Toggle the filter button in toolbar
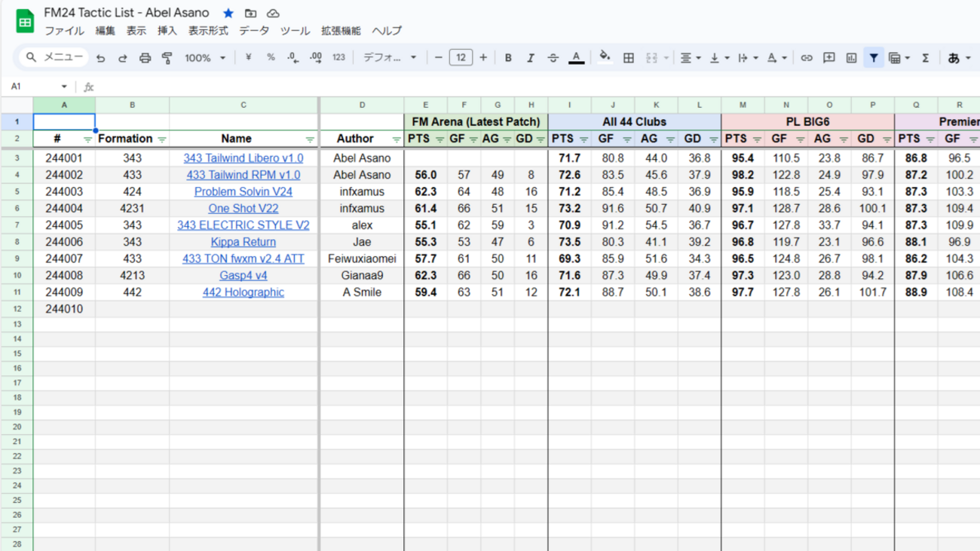980x551 pixels. [873, 58]
